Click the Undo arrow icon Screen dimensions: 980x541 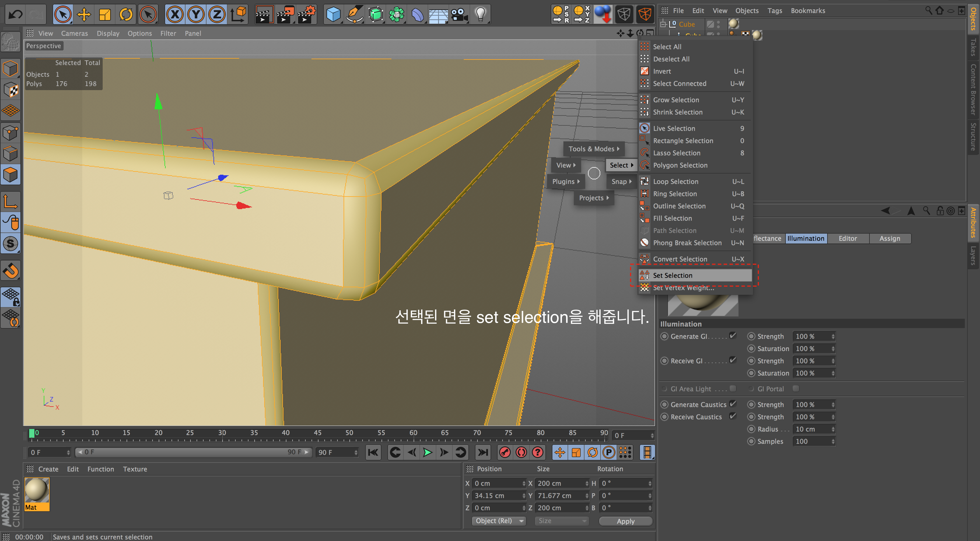[15, 15]
